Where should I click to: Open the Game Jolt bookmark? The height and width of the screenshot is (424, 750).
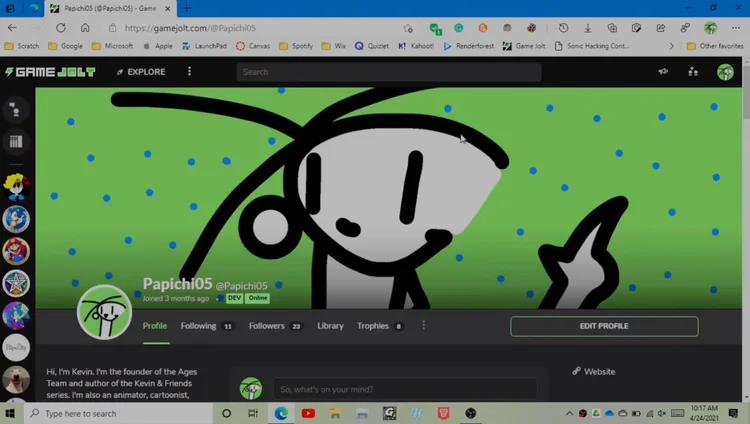tap(524, 46)
